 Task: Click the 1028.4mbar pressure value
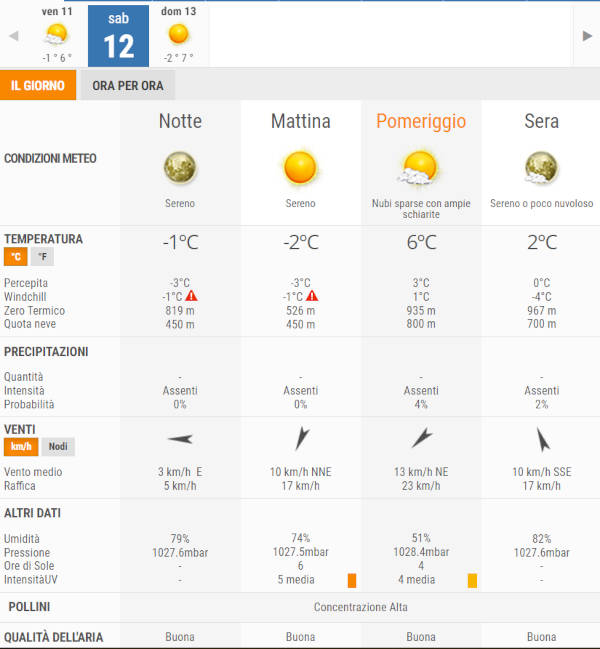[x=421, y=552]
